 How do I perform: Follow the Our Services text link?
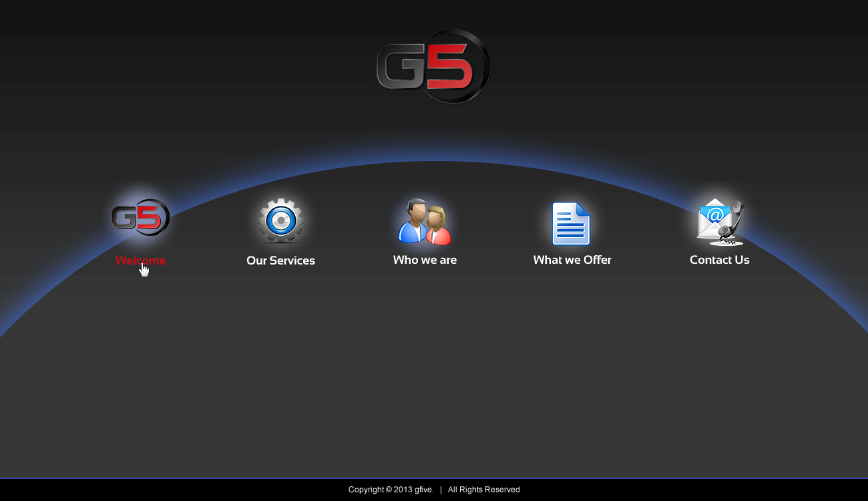point(280,261)
